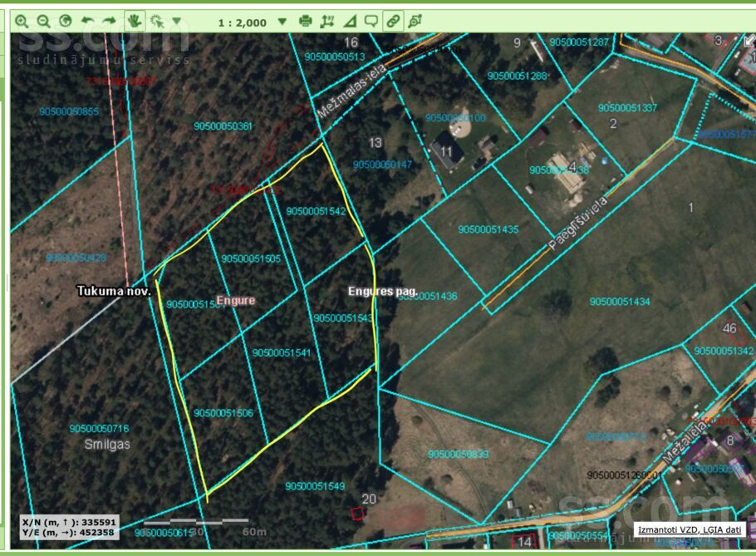Print the current map
This screenshot has height=556, width=756.
[306, 21]
